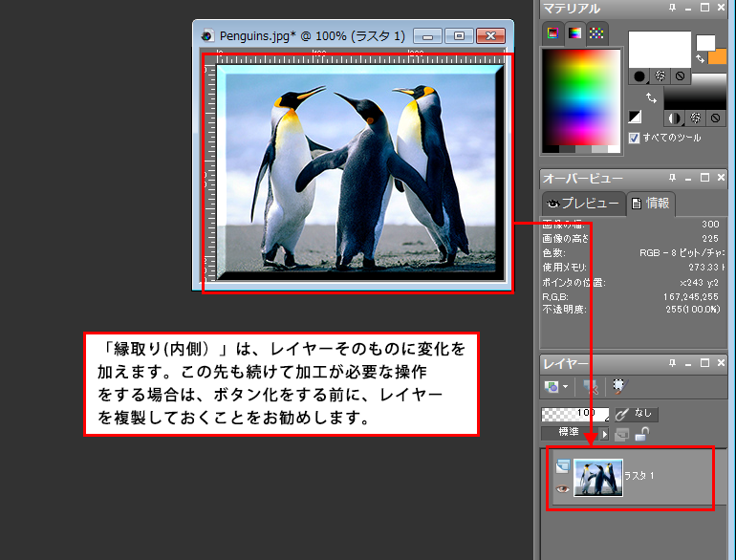Screen dimensions: 736x560
Task: Minimize the Penguins.jpg image window
Action: (x=427, y=36)
